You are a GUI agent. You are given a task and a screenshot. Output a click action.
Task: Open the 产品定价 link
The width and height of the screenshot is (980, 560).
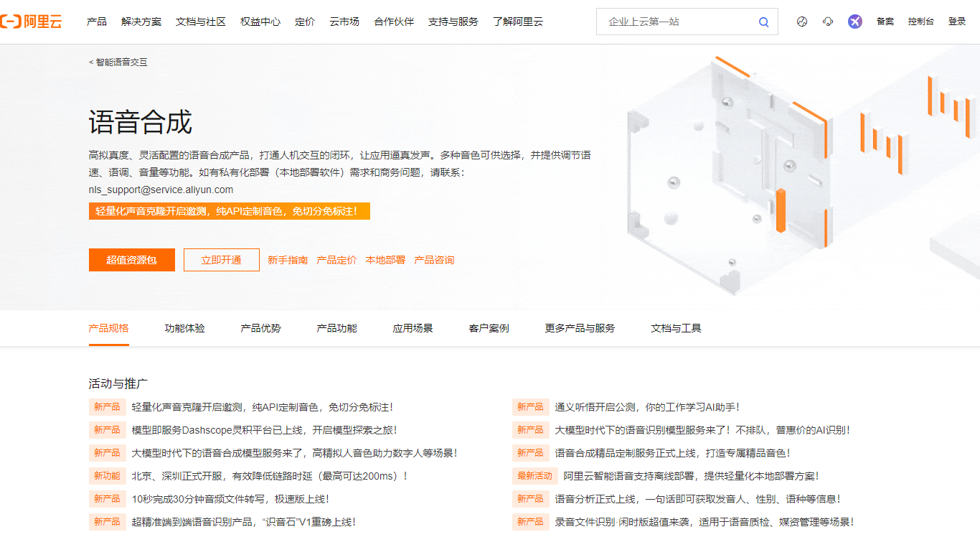336,260
